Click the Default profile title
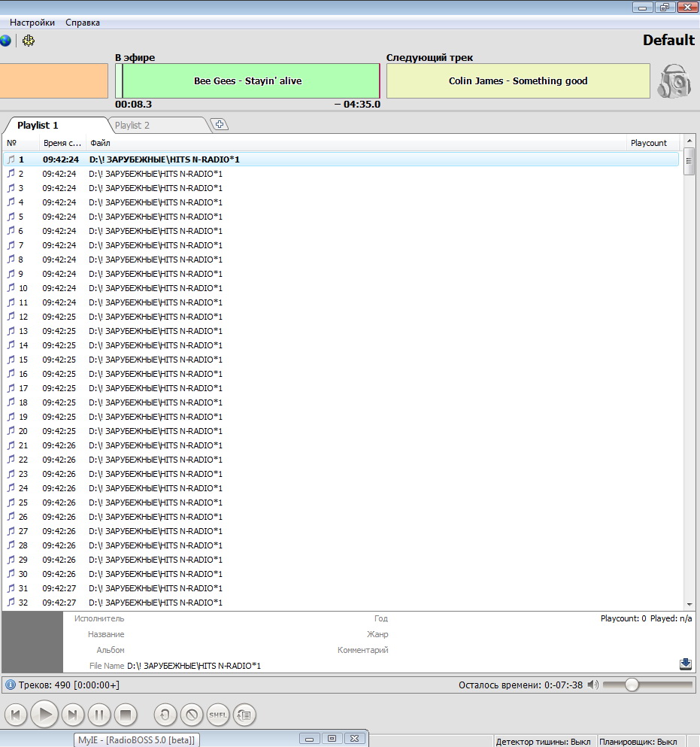This screenshot has height=747, width=700. (668, 40)
